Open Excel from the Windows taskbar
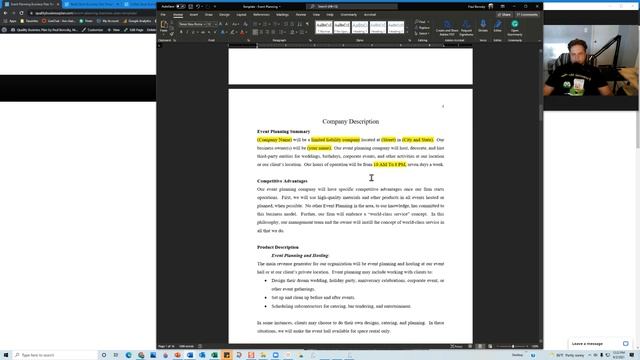Viewport: 640px width, 360px height. (x=214, y=355)
